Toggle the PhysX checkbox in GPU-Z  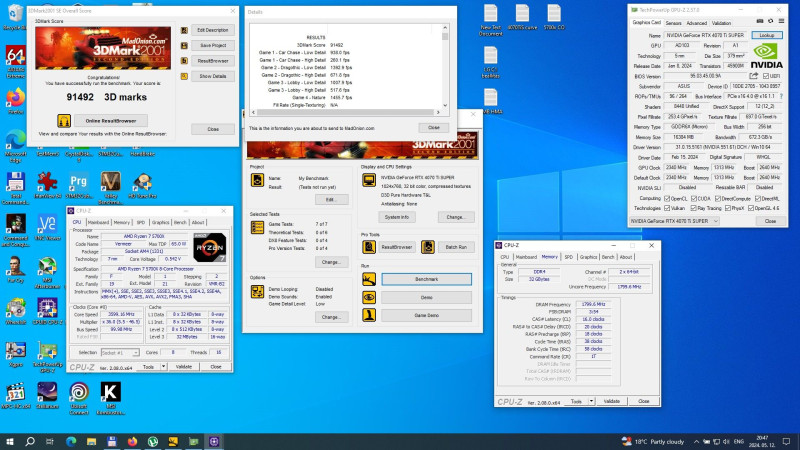(728, 208)
